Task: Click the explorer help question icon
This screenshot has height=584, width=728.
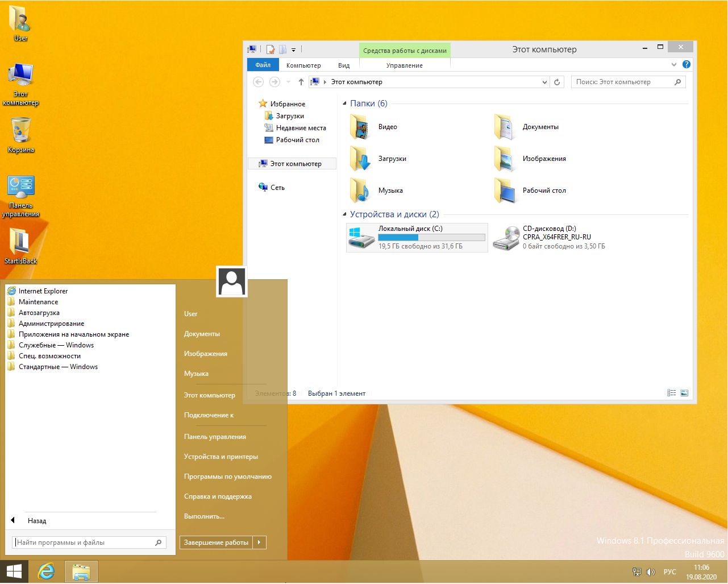Action: click(x=687, y=65)
